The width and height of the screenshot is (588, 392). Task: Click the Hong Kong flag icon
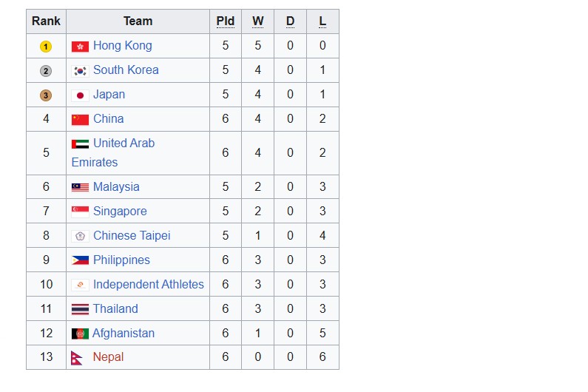coord(80,46)
